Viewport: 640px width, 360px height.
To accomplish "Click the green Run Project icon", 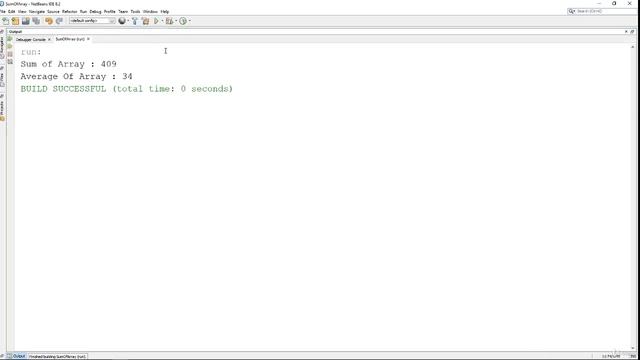I will click(156, 21).
